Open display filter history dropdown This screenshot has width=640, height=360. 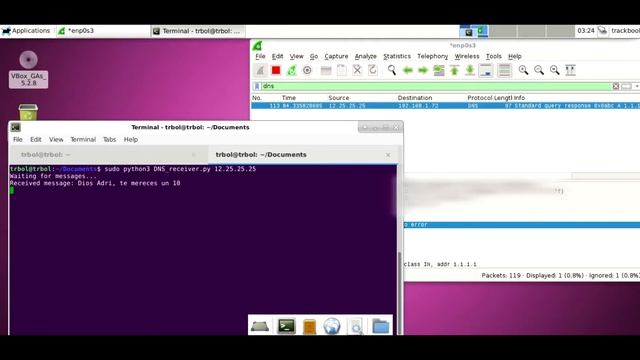[636, 86]
